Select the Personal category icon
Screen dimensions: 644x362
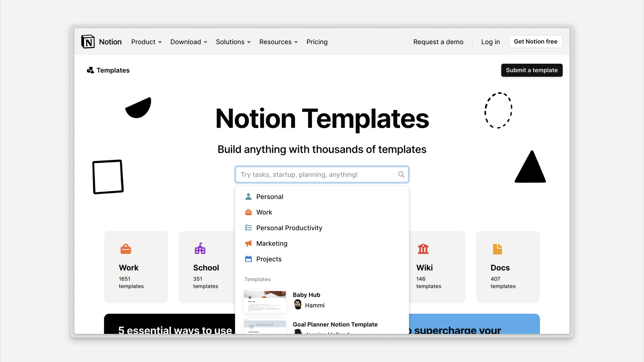pos(248,196)
